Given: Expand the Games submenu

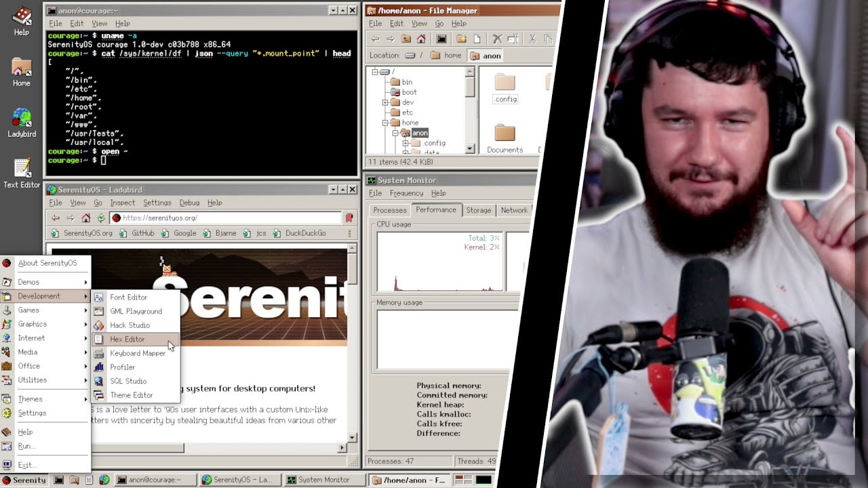Looking at the screenshot, I should point(45,310).
